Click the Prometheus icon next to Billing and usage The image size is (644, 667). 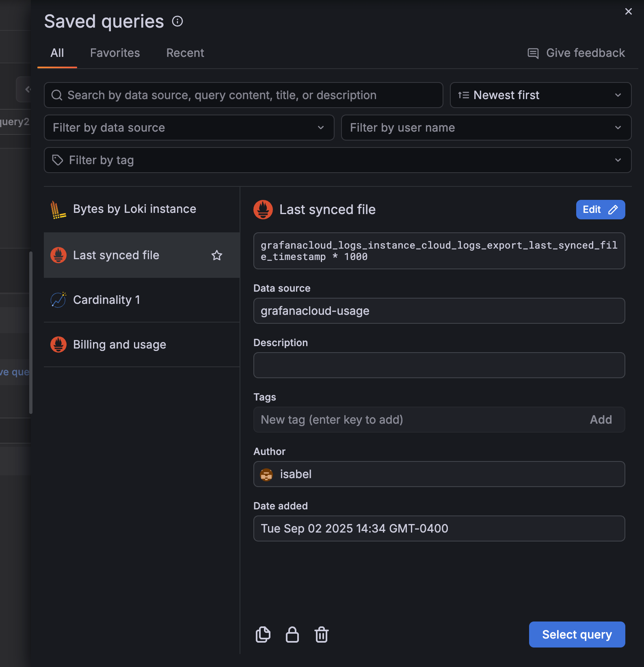58,344
